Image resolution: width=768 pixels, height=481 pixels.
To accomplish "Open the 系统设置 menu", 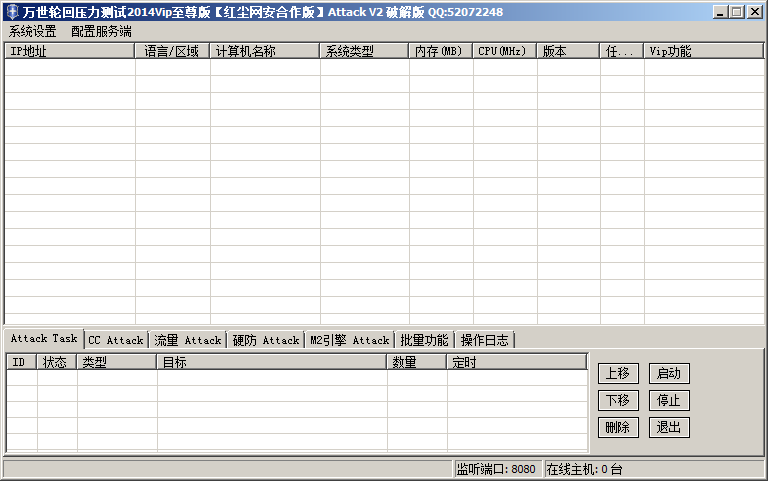I will pos(33,31).
